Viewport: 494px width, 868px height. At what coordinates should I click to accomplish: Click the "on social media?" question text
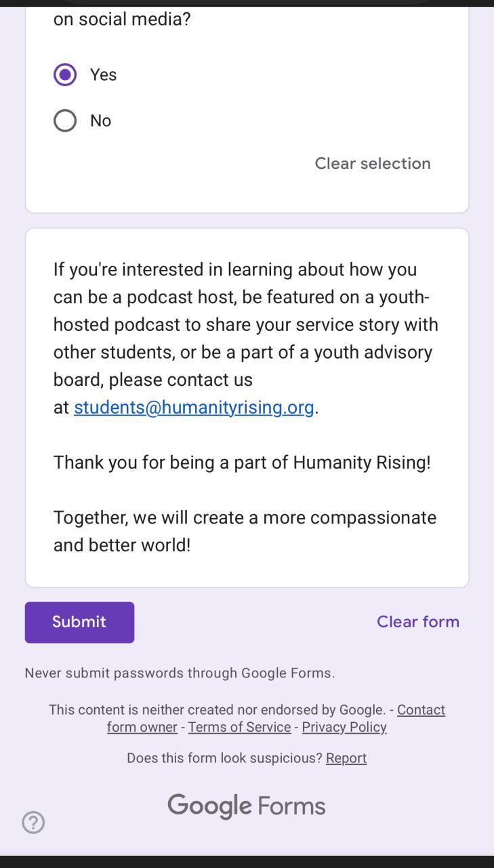(x=122, y=19)
